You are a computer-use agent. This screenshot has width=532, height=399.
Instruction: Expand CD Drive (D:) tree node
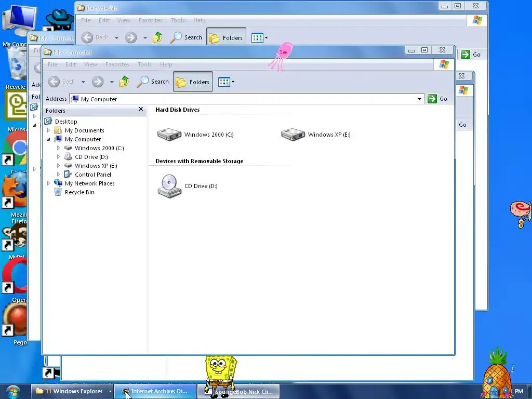pyautogui.click(x=58, y=157)
